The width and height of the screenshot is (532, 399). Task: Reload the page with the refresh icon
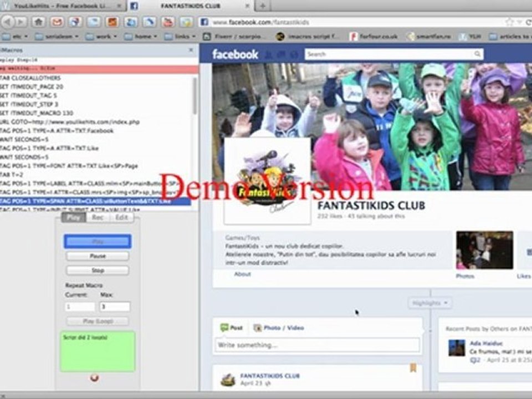529,22
